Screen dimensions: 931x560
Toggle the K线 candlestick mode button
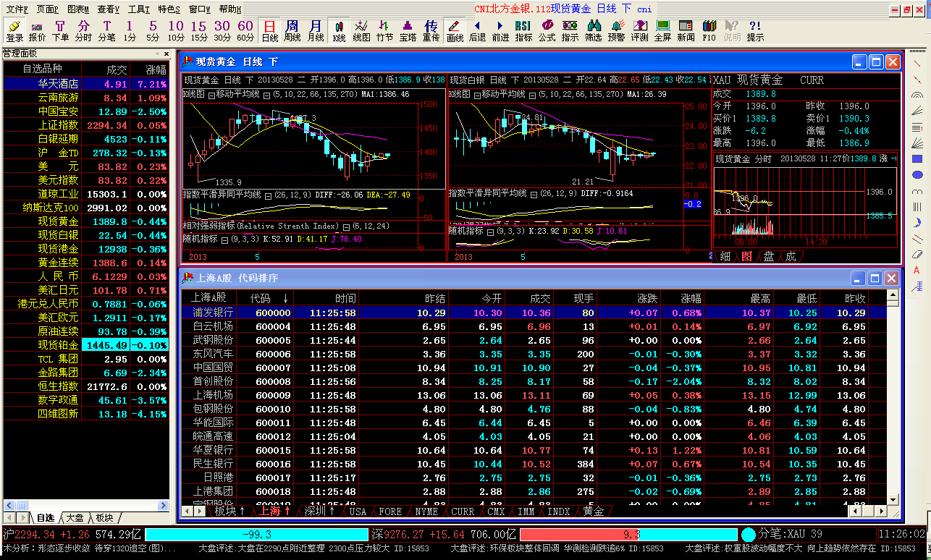(x=339, y=30)
